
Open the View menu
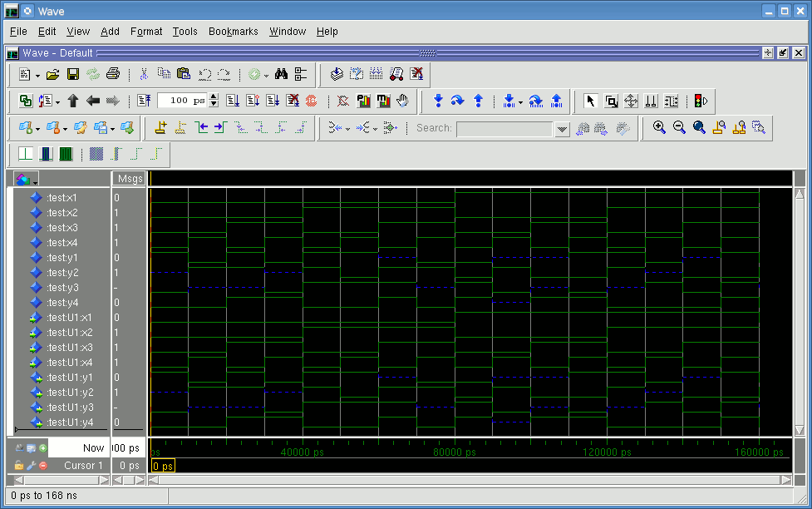point(78,32)
